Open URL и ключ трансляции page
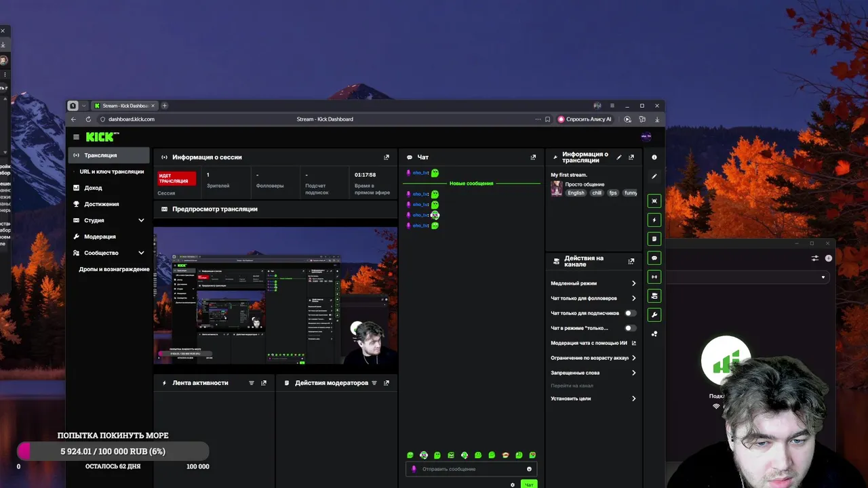868x488 pixels. pyautogui.click(x=112, y=171)
